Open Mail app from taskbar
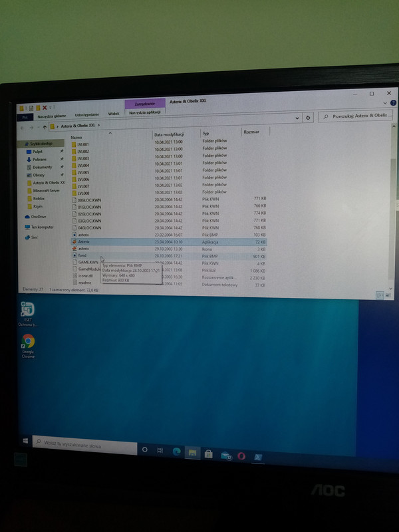The width and height of the screenshot is (399, 532). (225, 456)
